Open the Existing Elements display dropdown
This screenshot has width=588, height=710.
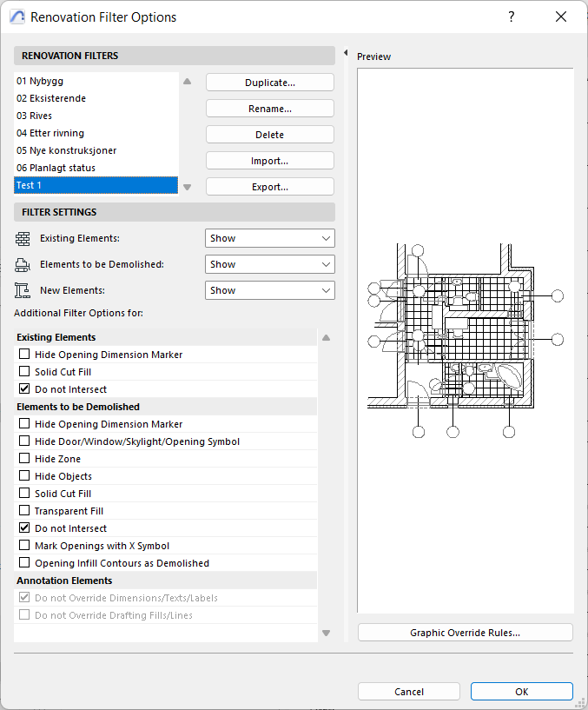(269, 238)
